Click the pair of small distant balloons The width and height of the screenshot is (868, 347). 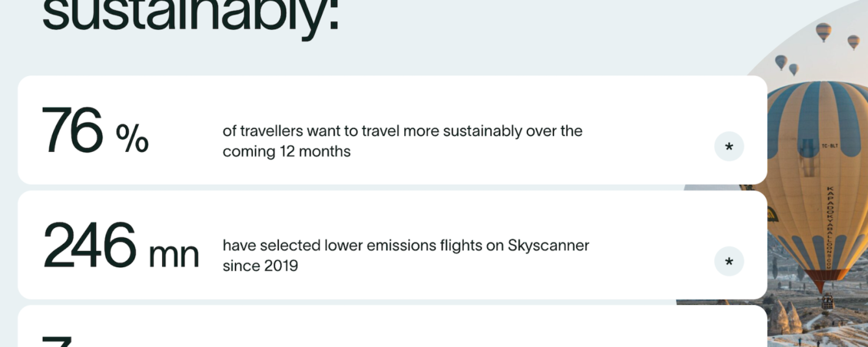787,64
